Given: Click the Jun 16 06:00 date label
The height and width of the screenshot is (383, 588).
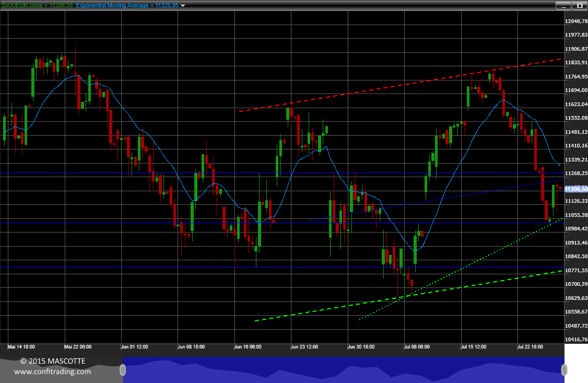Looking at the screenshot, I should (248, 347).
